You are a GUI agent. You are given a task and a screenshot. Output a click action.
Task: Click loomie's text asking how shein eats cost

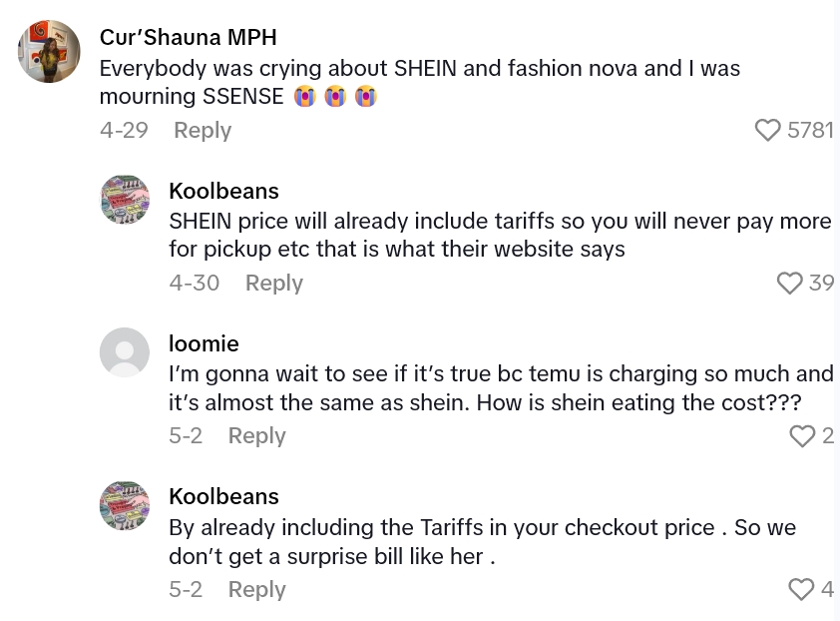click(x=499, y=387)
